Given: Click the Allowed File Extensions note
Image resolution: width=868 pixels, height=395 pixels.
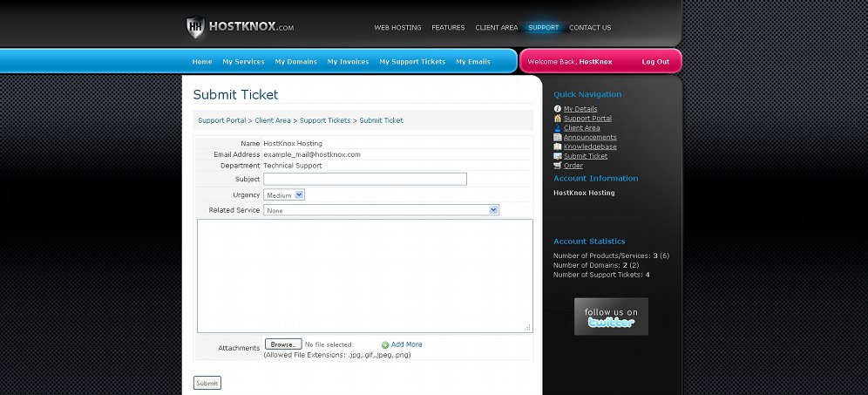Looking at the screenshot, I should (x=337, y=355).
